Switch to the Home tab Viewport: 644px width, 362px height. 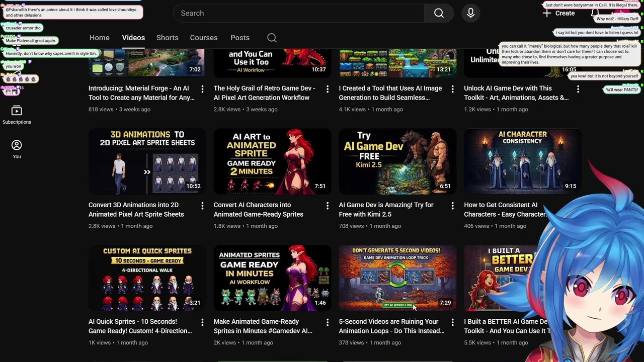pyautogui.click(x=99, y=38)
